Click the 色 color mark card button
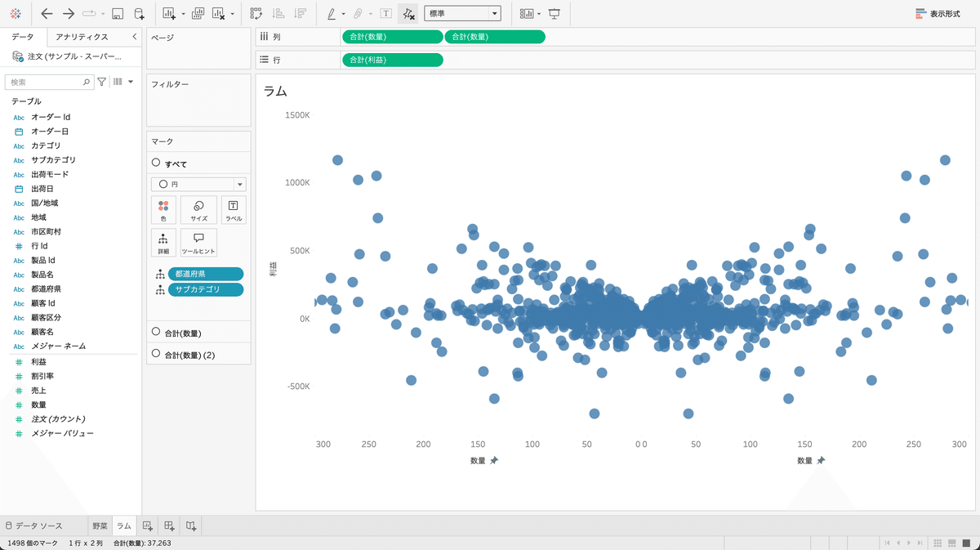Image resolution: width=980 pixels, height=550 pixels. [x=163, y=210]
